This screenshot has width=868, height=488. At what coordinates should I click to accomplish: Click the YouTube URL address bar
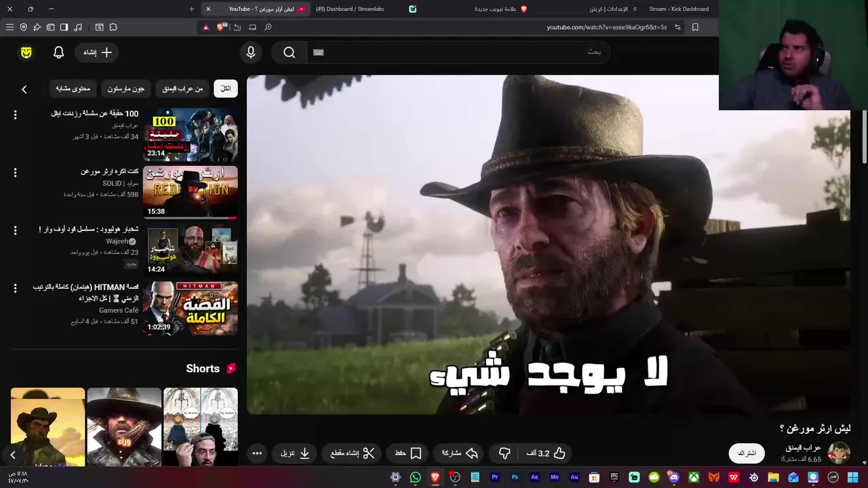(x=607, y=27)
